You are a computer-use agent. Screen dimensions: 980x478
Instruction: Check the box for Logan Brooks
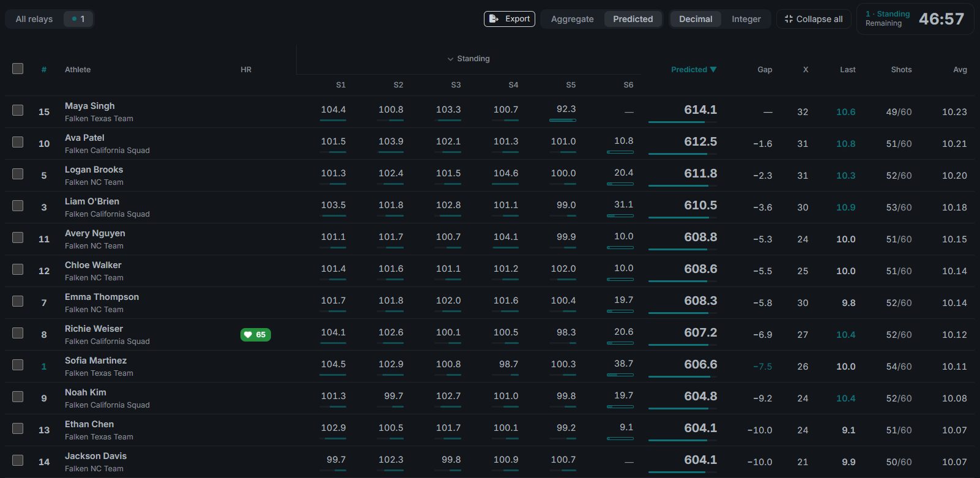(x=18, y=174)
